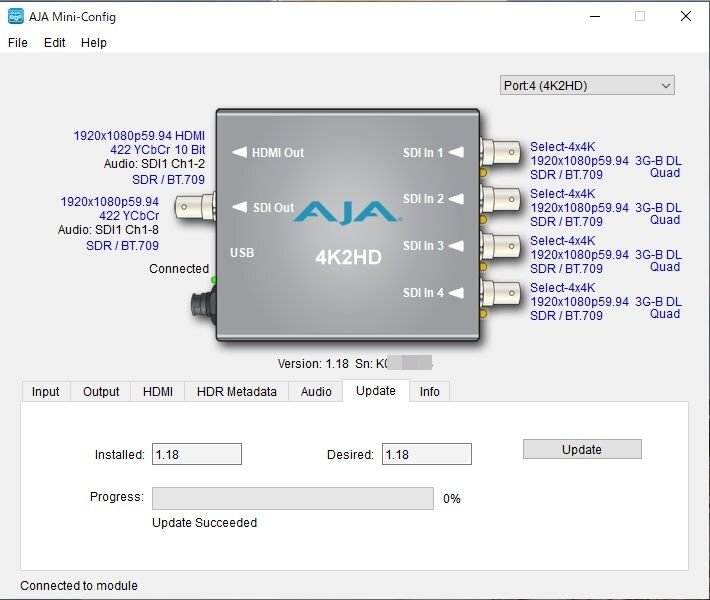Switch to the HDR Metadata tab
710x600 pixels.
click(x=237, y=392)
